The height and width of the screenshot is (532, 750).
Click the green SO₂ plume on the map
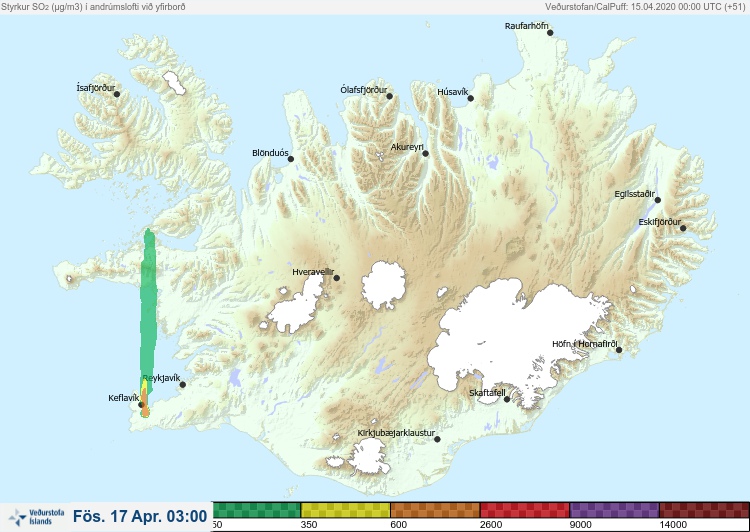click(x=148, y=311)
